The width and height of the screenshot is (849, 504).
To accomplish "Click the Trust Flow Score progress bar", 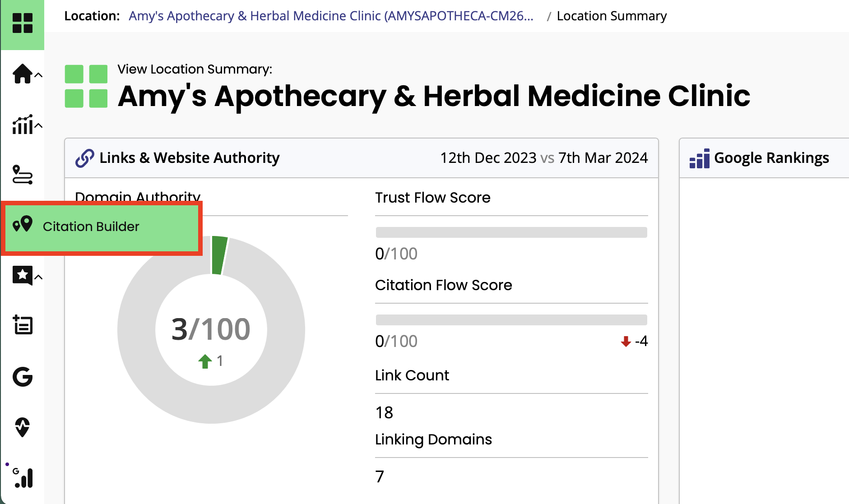I will point(511,232).
